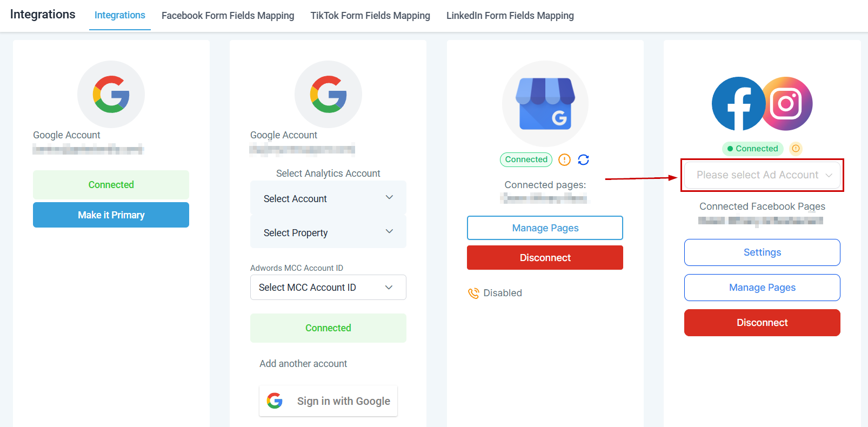
Task: Click first card's Google logo
Action: [111, 94]
